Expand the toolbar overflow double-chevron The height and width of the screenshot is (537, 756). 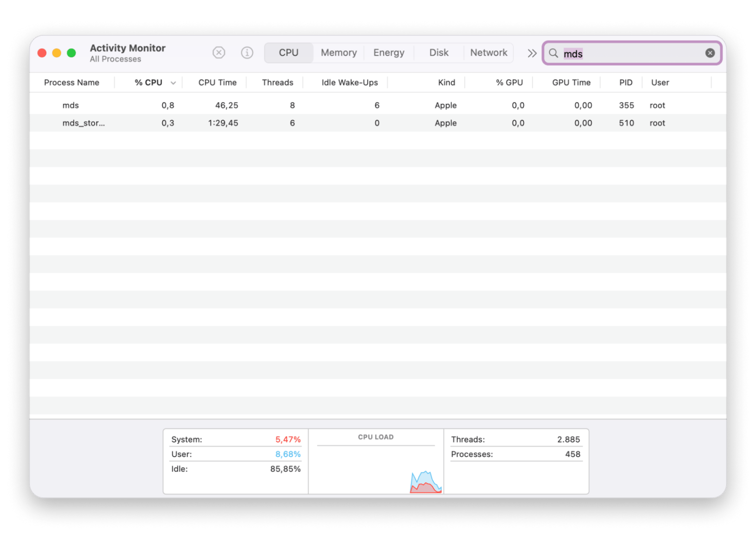[532, 53]
